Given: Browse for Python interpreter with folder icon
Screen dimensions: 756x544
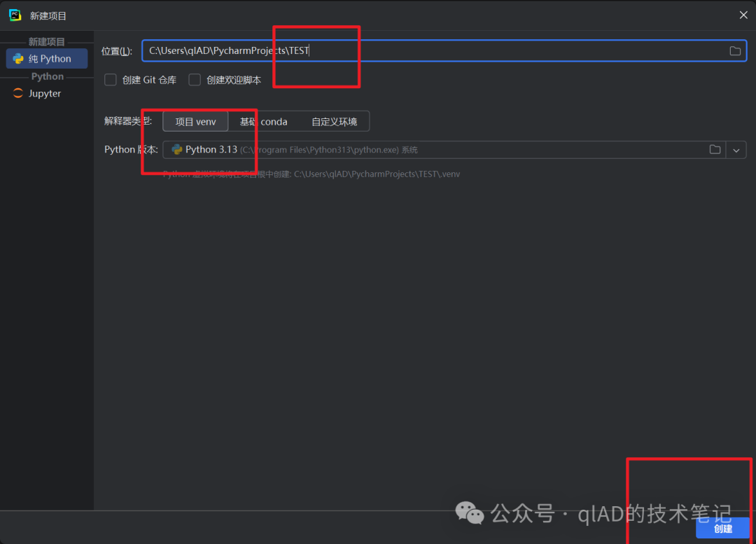Looking at the screenshot, I should click(715, 150).
